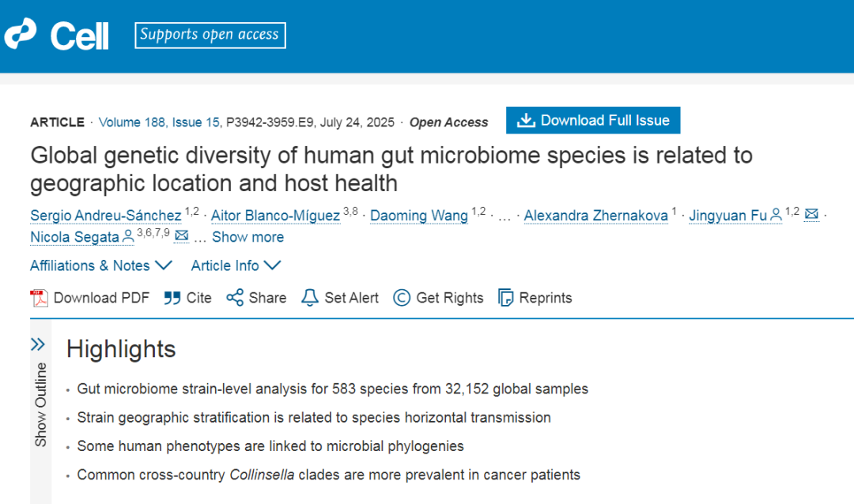Click the Share icon

tap(235, 298)
